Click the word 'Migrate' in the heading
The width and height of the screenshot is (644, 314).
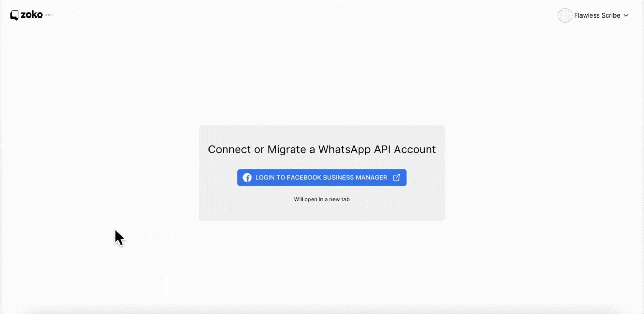click(x=286, y=149)
